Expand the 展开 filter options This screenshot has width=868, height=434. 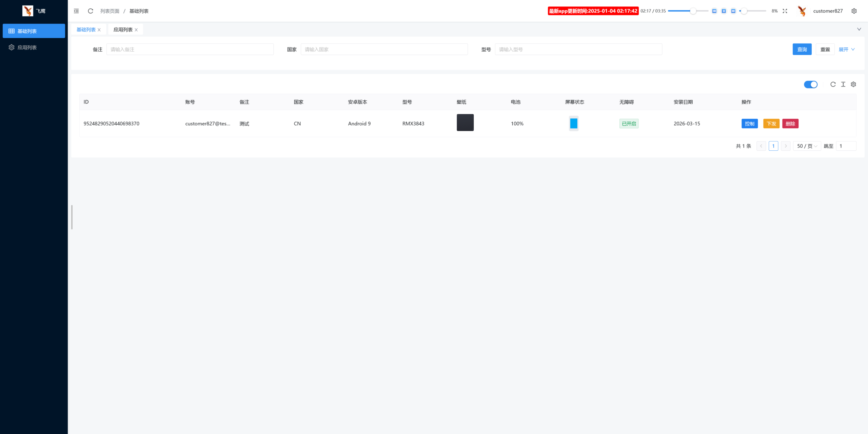point(846,50)
